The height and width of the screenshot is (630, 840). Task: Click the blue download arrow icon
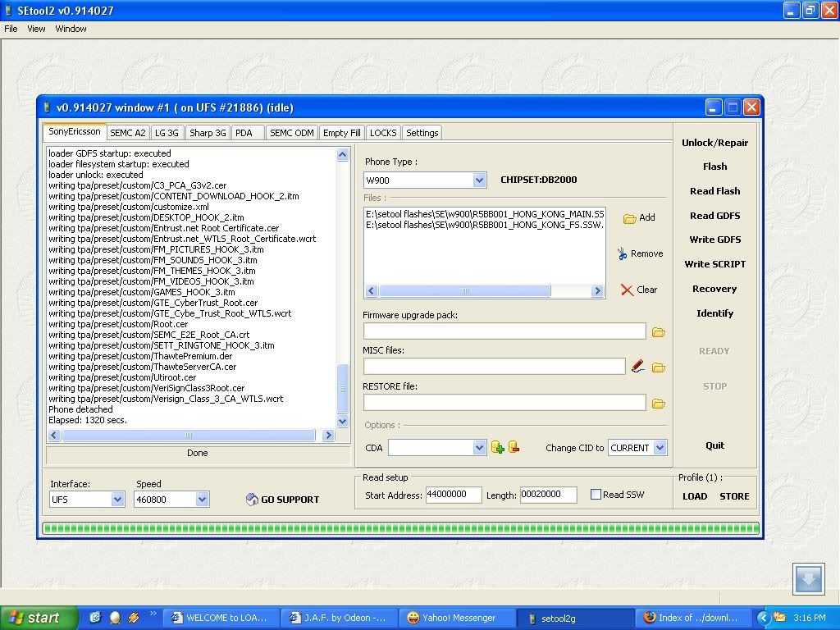click(x=809, y=578)
